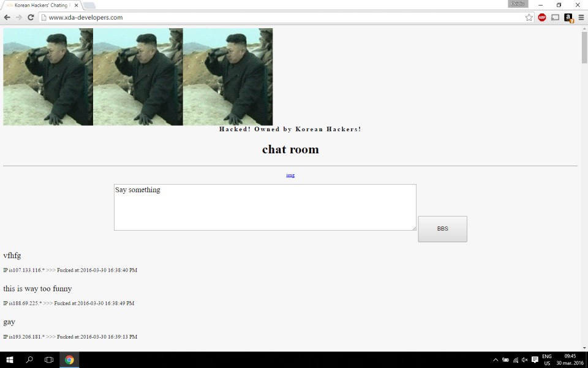Show hidden tray icons with the chevron
This screenshot has width=588, height=368.
[x=496, y=360]
